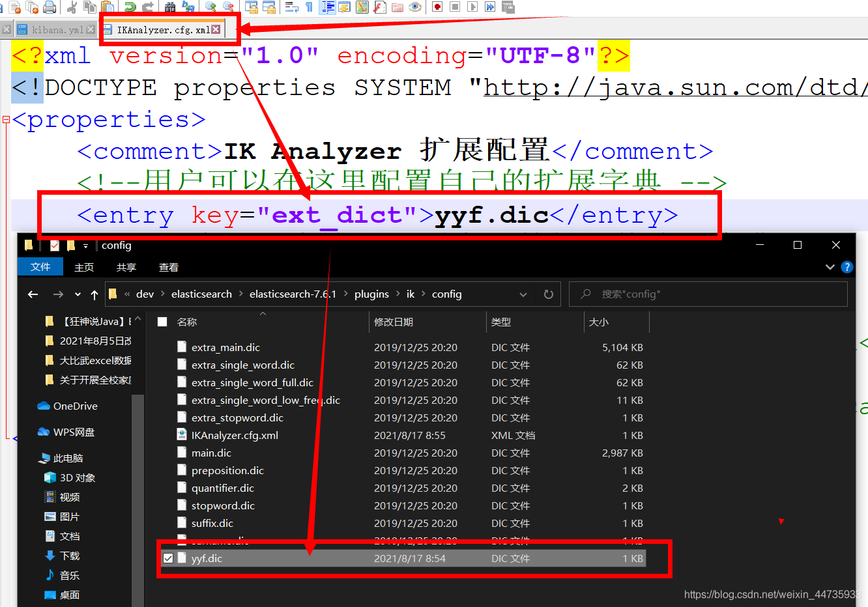
Task: Start macro recording with red dot icon
Action: (437, 8)
